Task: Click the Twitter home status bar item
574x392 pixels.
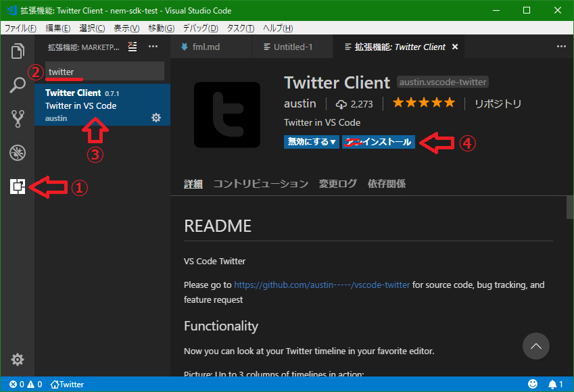Action: (67, 385)
